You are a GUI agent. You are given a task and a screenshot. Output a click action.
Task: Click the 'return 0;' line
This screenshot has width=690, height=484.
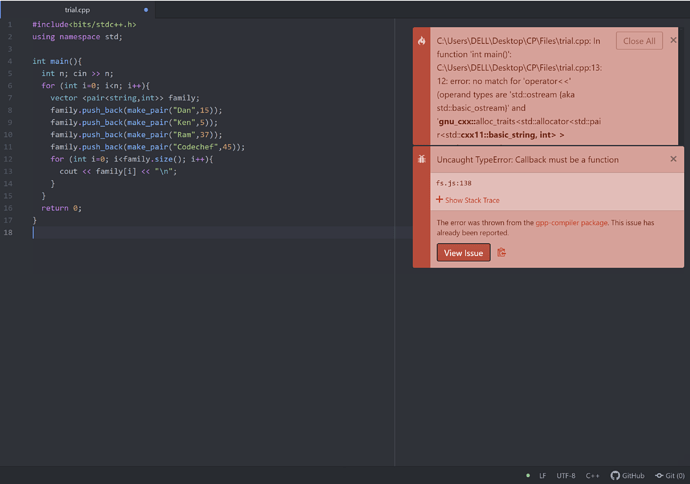[61, 208]
